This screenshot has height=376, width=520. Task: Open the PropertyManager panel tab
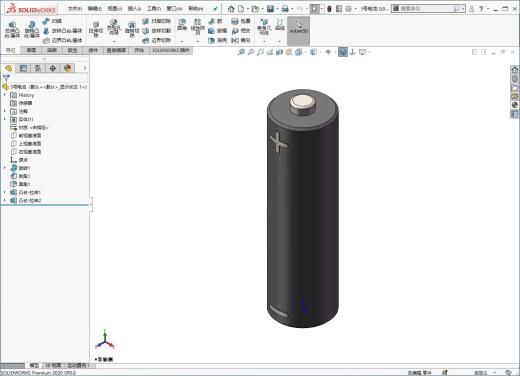[x=23, y=68]
